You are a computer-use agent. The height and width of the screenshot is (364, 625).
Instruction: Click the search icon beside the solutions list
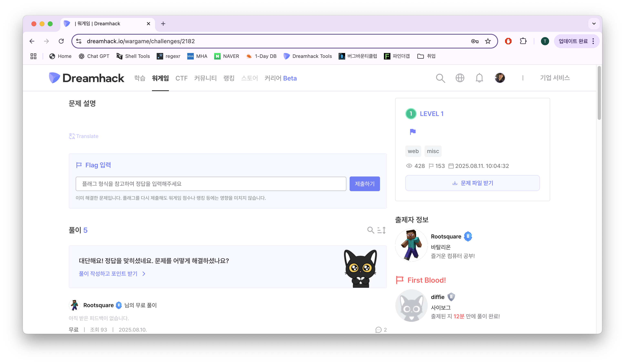(371, 230)
